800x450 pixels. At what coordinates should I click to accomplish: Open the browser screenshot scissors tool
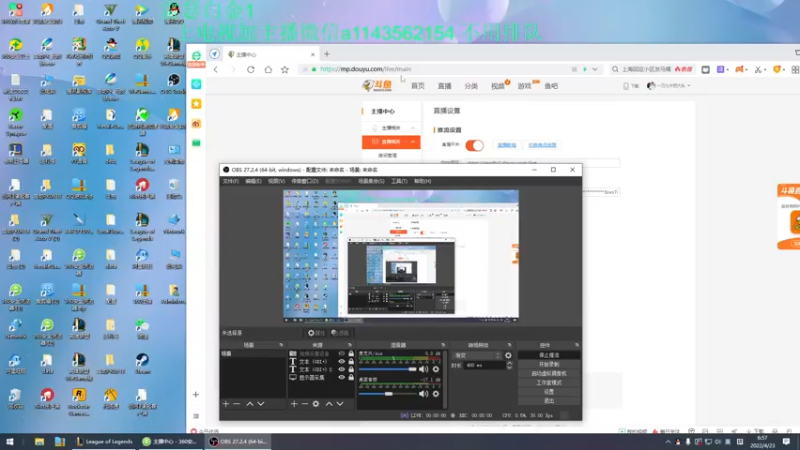[758, 69]
